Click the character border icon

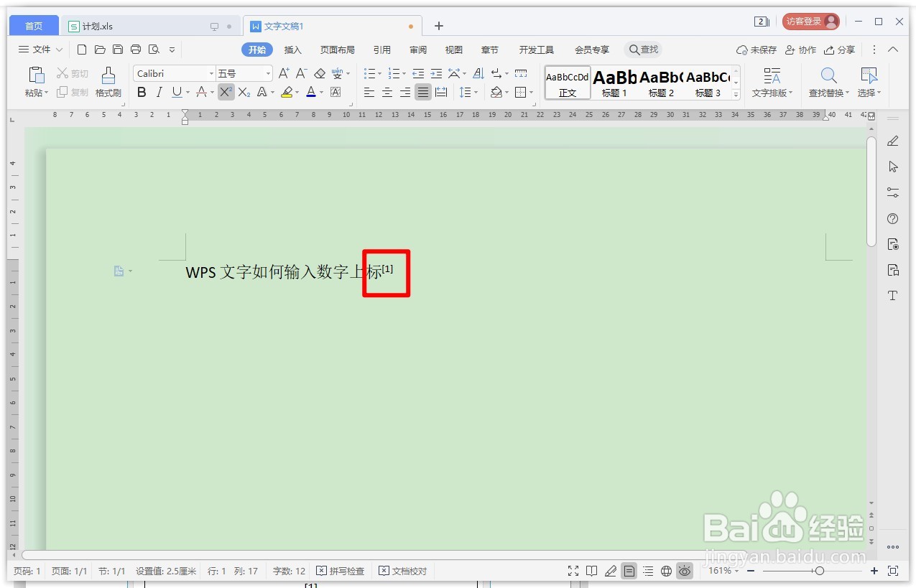(336, 92)
